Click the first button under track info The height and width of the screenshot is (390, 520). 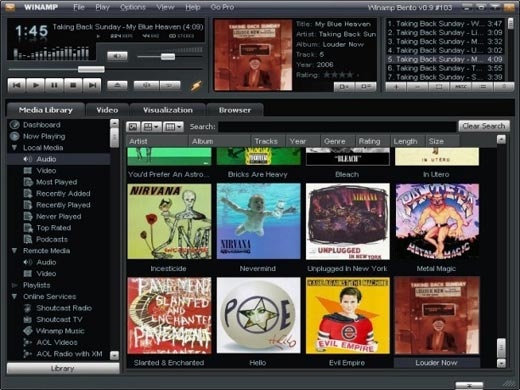[344, 87]
